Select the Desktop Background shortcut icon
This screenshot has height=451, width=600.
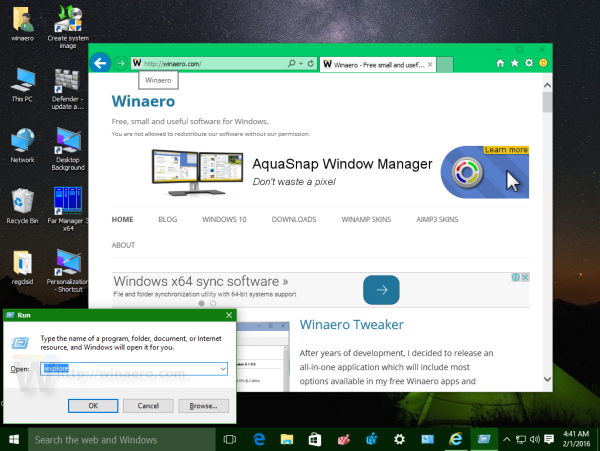pyautogui.click(x=68, y=149)
